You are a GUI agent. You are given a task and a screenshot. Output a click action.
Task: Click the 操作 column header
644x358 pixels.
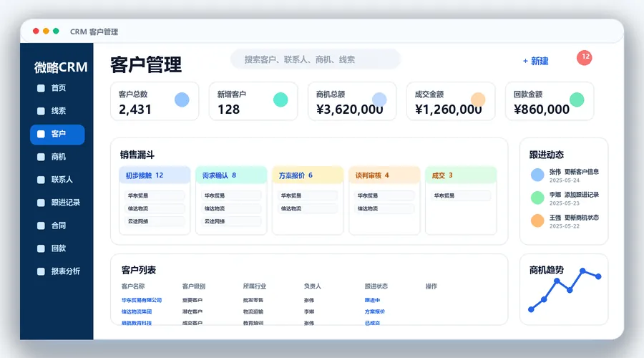431,286
